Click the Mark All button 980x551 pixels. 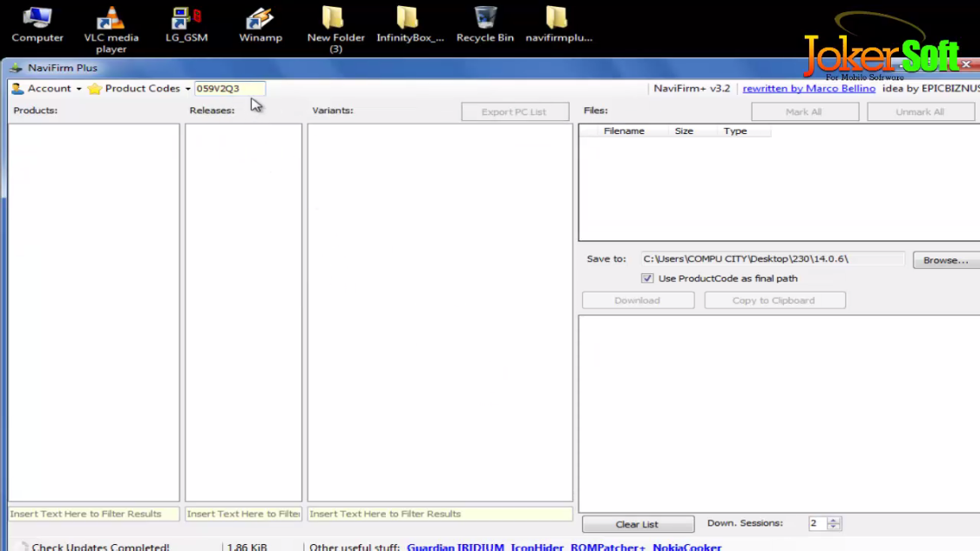804,111
